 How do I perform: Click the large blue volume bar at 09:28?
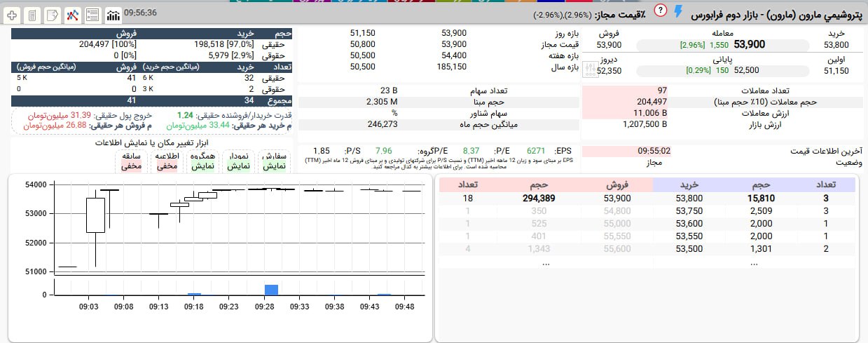(x=271, y=290)
